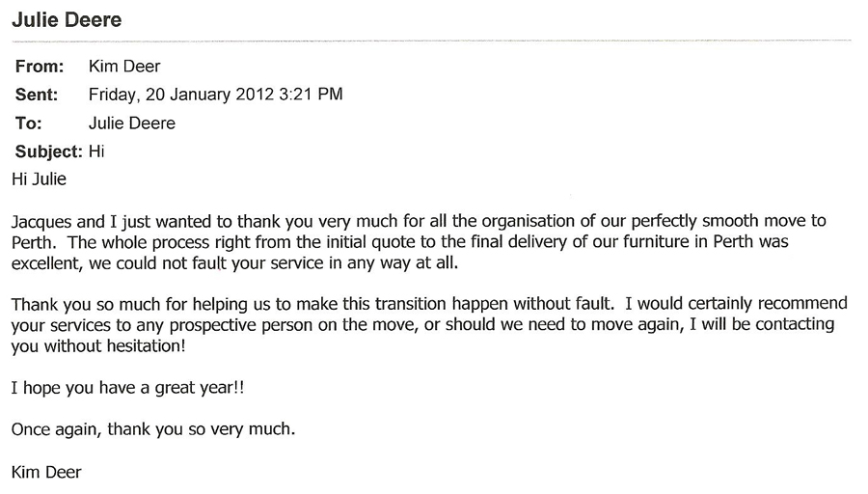
Task: Click sender name Kim Deer in header
Action: pyautogui.click(x=124, y=67)
